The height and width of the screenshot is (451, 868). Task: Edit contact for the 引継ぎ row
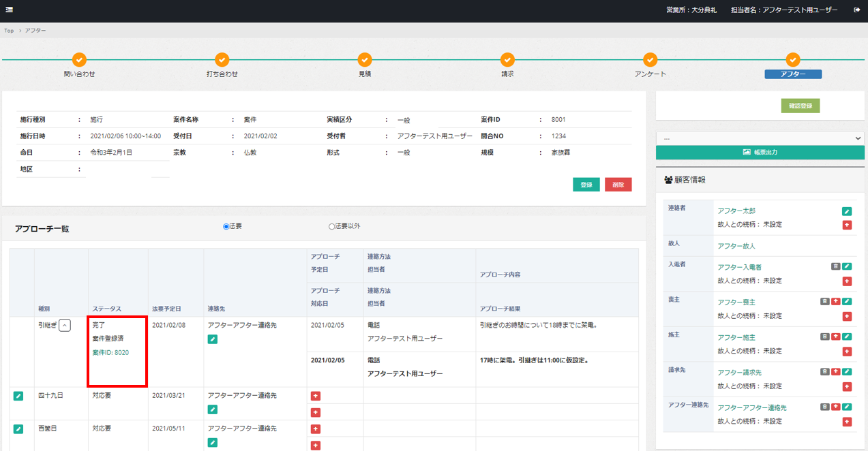click(x=213, y=339)
